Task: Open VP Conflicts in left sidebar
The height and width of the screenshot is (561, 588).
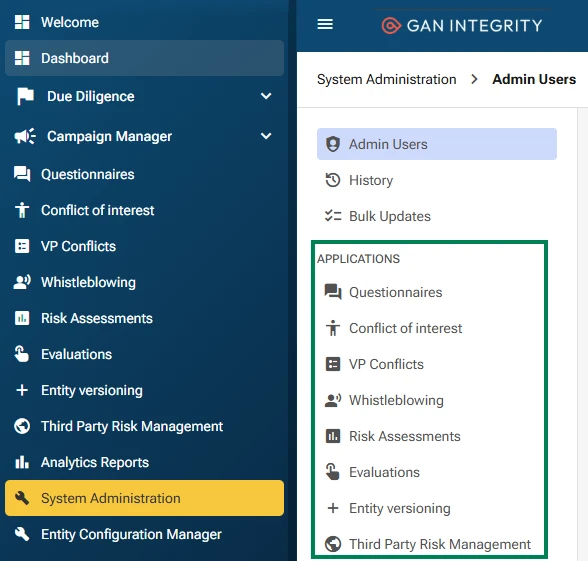Action: click(144, 246)
